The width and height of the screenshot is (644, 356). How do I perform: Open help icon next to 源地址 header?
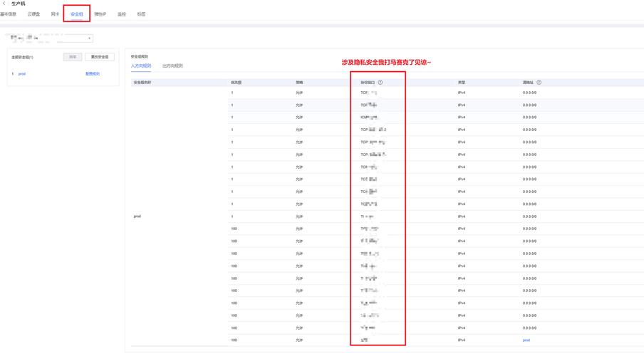[x=539, y=83]
